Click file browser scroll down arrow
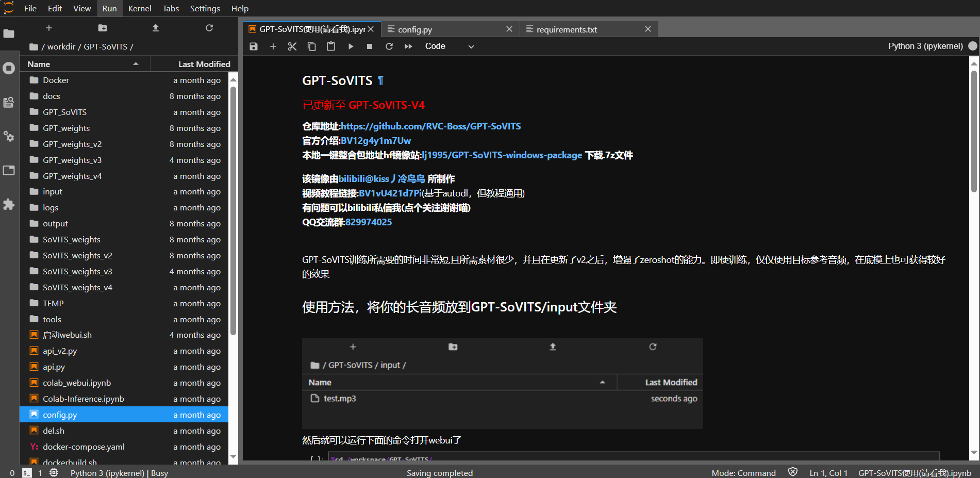 coord(233,457)
